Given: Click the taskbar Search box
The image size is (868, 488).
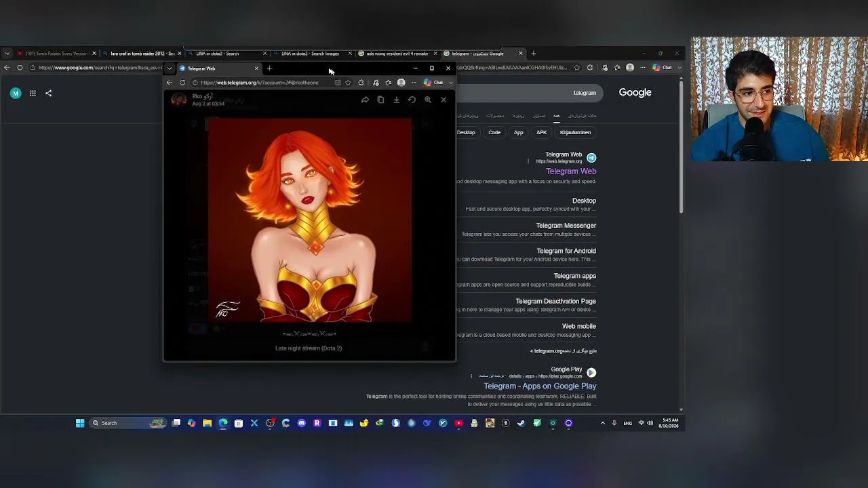Looking at the screenshot, I should 129,423.
